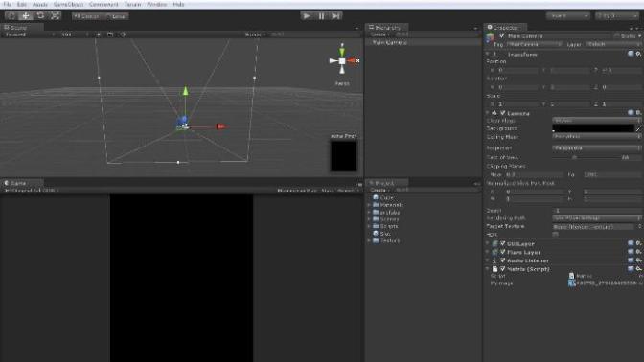The width and height of the screenshot is (644, 362).
Task: Expand the Materials folder in Project
Action: pos(369,205)
